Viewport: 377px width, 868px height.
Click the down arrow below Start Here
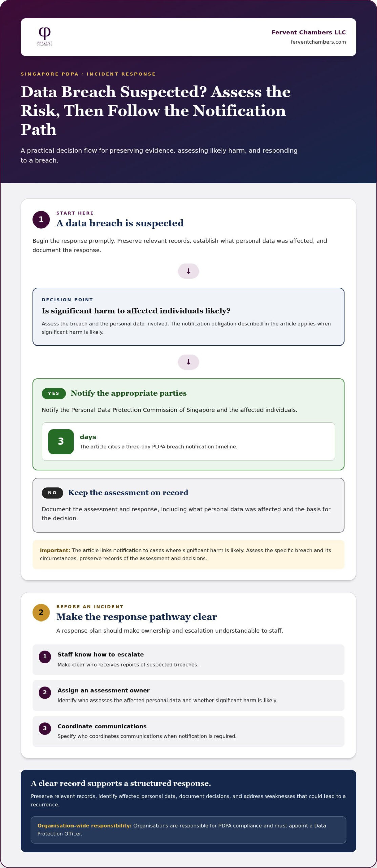188,271
